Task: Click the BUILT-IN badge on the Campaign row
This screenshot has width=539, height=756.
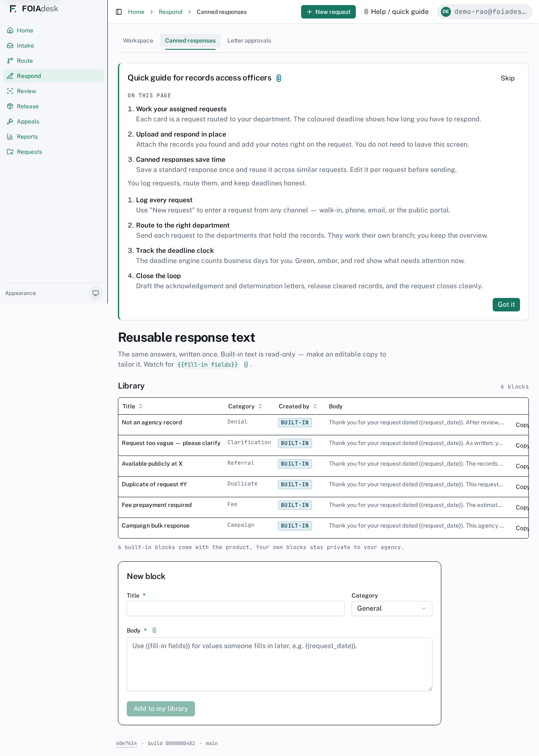Action: point(295,526)
